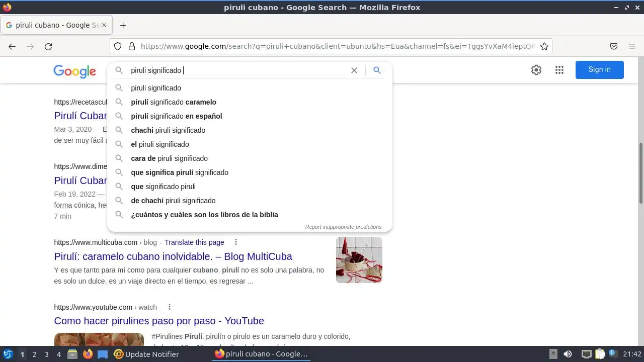Image resolution: width=644 pixels, height=362 pixels.
Task: Choose suggestion 'el piruli significado'
Action: (250, 144)
